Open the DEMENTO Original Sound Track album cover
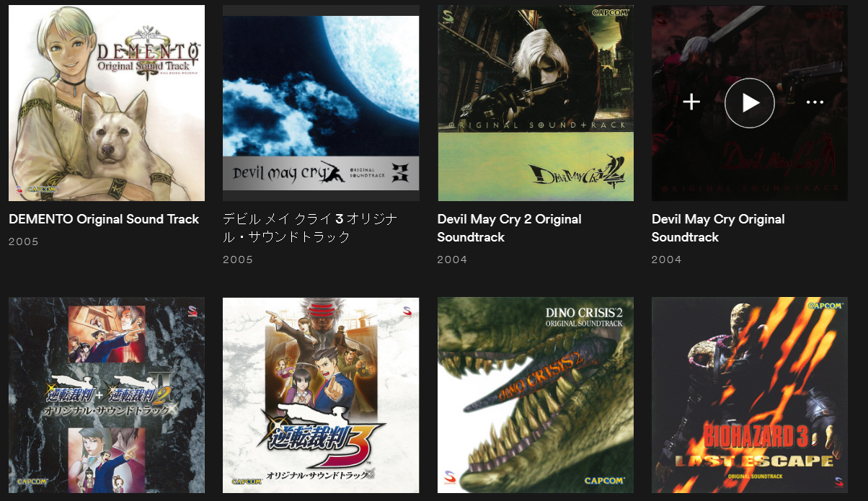868x501 pixels. [x=107, y=103]
